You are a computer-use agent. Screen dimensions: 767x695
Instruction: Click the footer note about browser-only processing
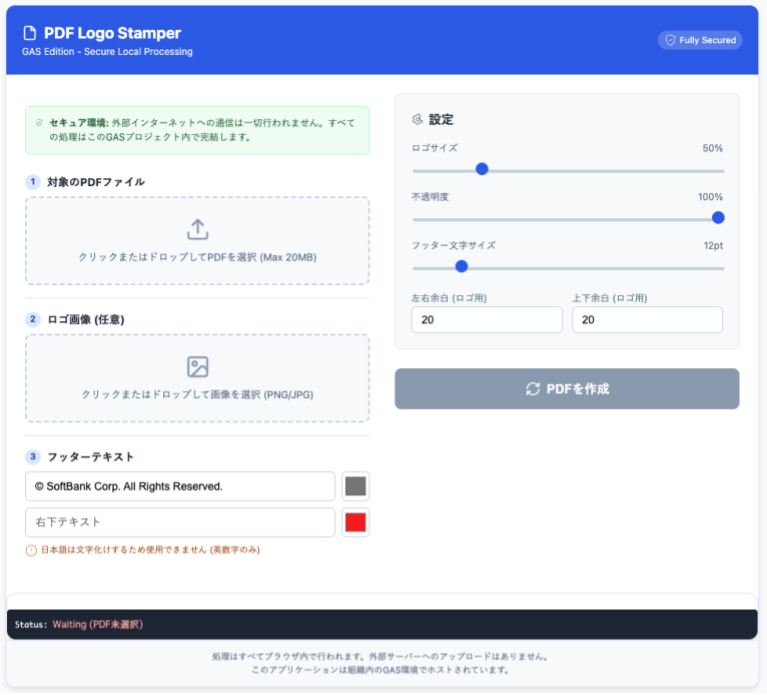380,657
